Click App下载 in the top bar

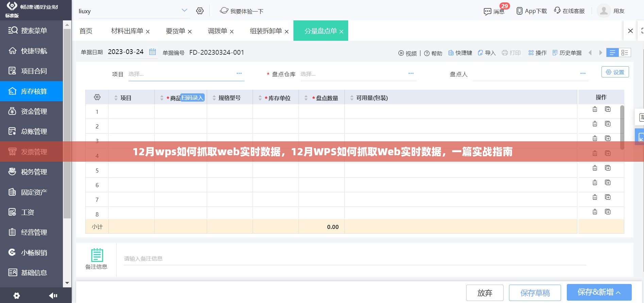click(x=532, y=11)
